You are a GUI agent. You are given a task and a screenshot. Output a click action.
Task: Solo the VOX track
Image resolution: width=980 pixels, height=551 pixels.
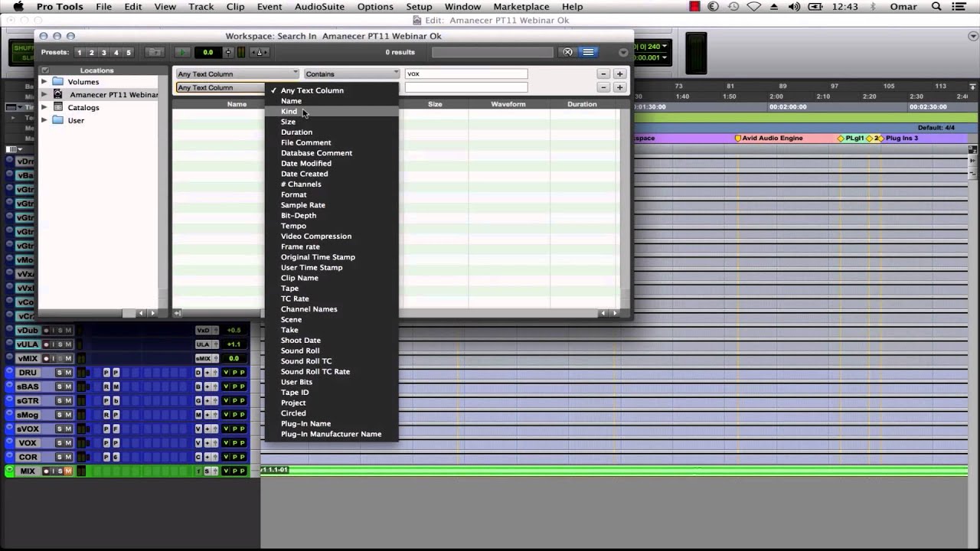[59, 443]
